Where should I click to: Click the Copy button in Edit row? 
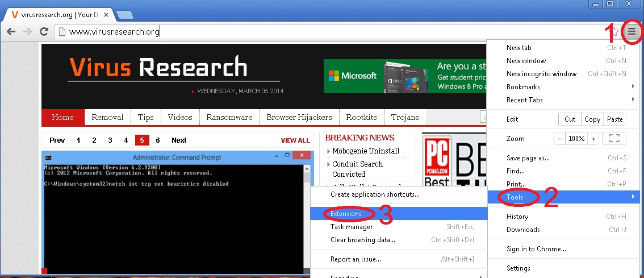coord(592,119)
